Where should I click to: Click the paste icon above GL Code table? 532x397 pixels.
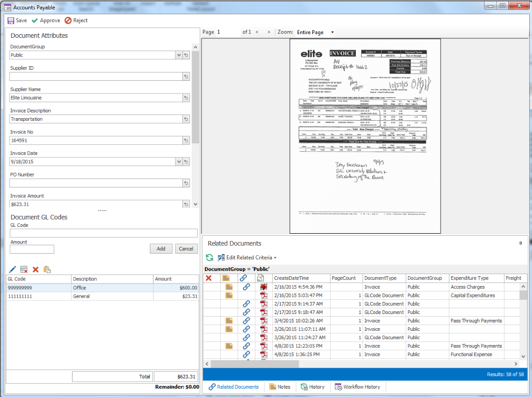point(47,269)
